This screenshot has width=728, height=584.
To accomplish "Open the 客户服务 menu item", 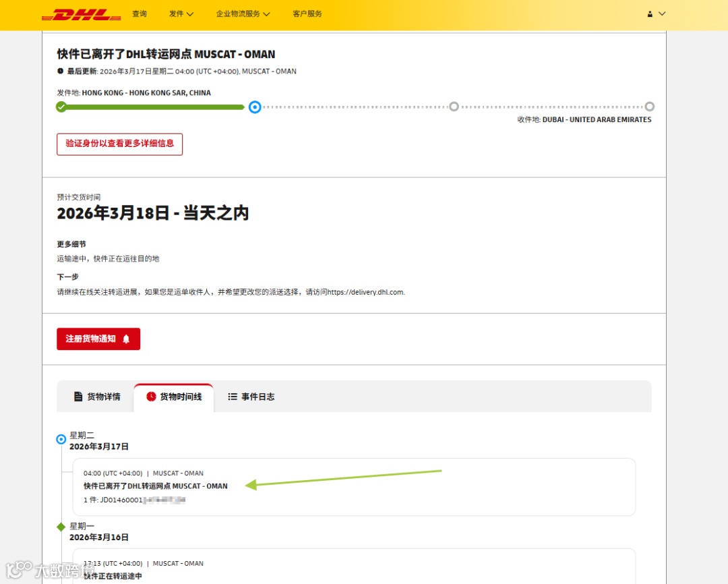I will click(307, 14).
